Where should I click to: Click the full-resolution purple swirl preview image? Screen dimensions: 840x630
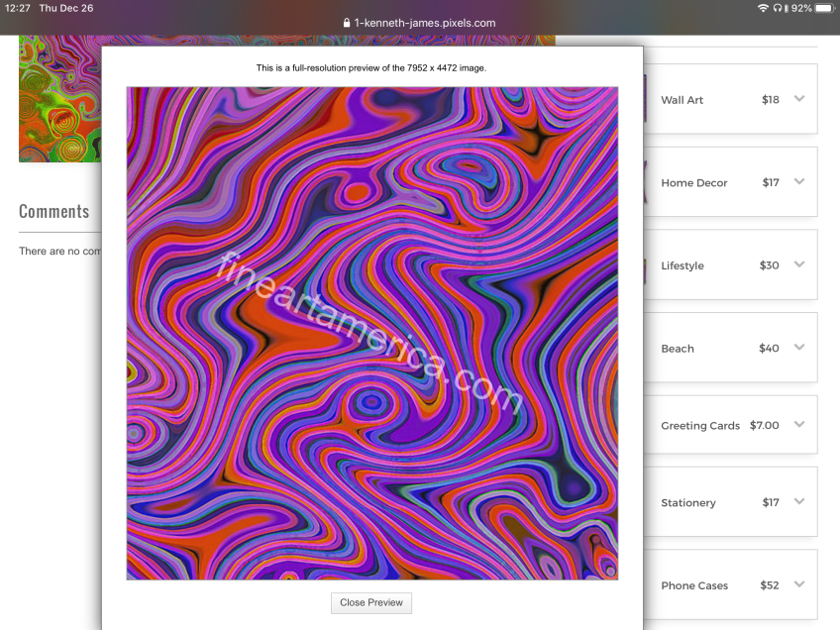pyautogui.click(x=371, y=333)
